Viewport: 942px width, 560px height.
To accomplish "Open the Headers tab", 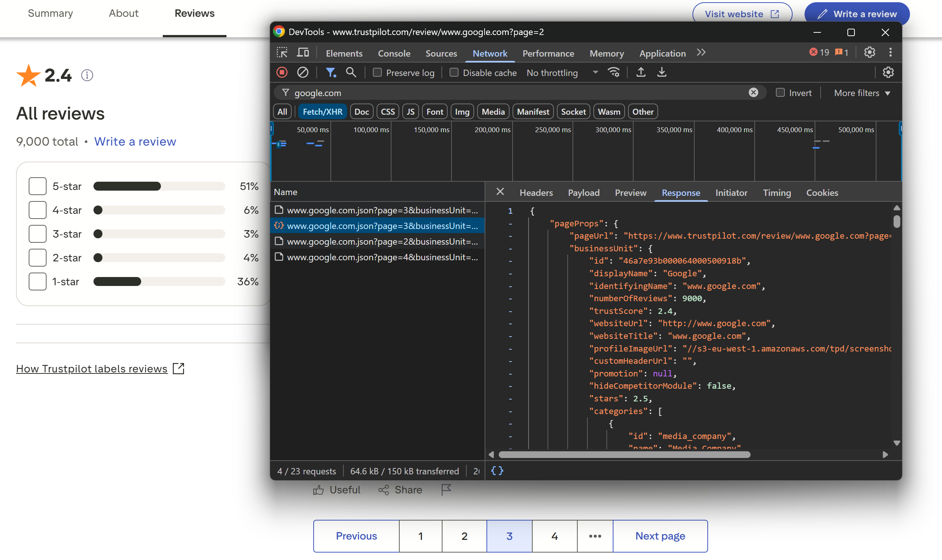I will [536, 193].
